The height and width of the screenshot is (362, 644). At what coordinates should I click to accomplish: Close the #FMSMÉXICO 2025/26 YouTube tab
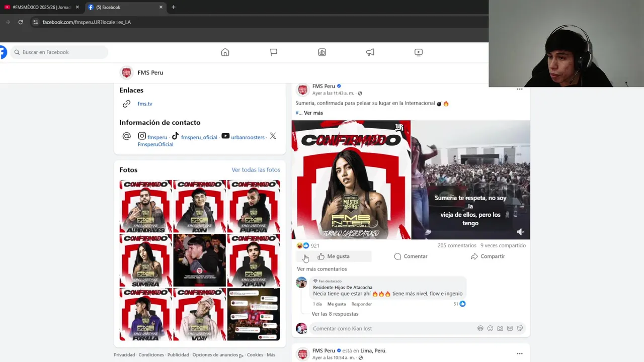[x=77, y=7]
